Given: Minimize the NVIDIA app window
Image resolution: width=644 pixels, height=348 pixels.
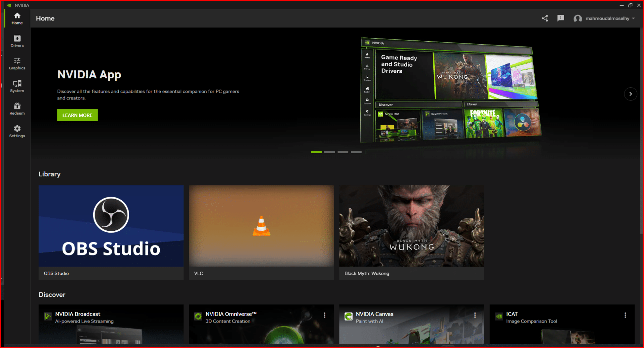Looking at the screenshot, I should 622,5.
